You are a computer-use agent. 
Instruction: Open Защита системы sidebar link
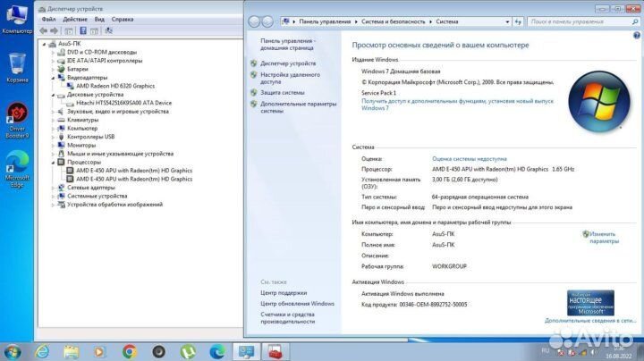tap(282, 93)
